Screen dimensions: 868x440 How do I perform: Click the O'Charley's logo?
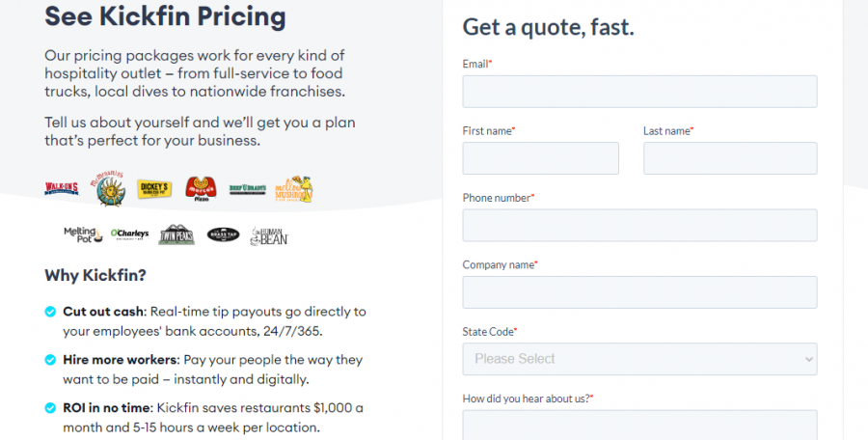click(x=128, y=234)
